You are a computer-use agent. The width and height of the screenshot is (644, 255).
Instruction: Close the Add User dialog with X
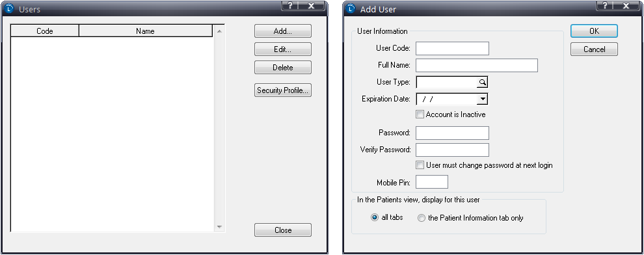626,5
